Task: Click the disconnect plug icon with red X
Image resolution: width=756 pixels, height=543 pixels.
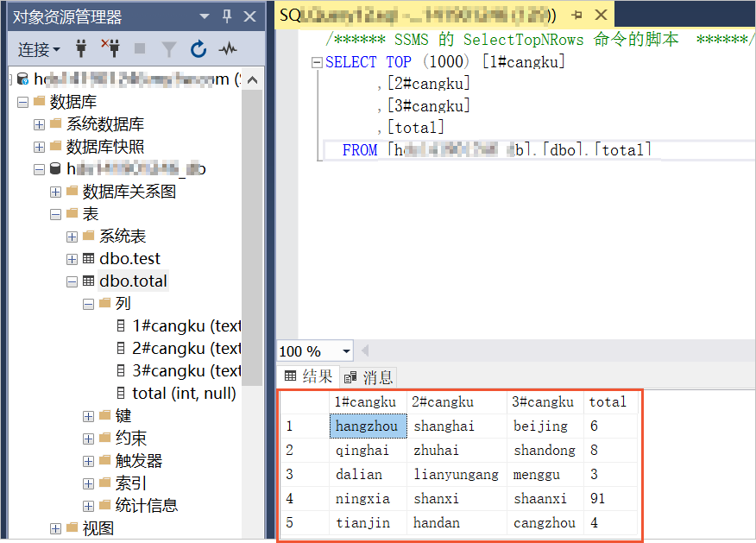Action: (x=110, y=48)
